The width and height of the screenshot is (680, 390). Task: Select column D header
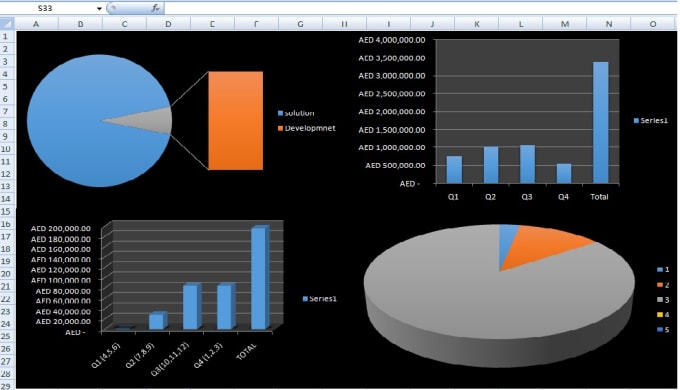coord(168,24)
